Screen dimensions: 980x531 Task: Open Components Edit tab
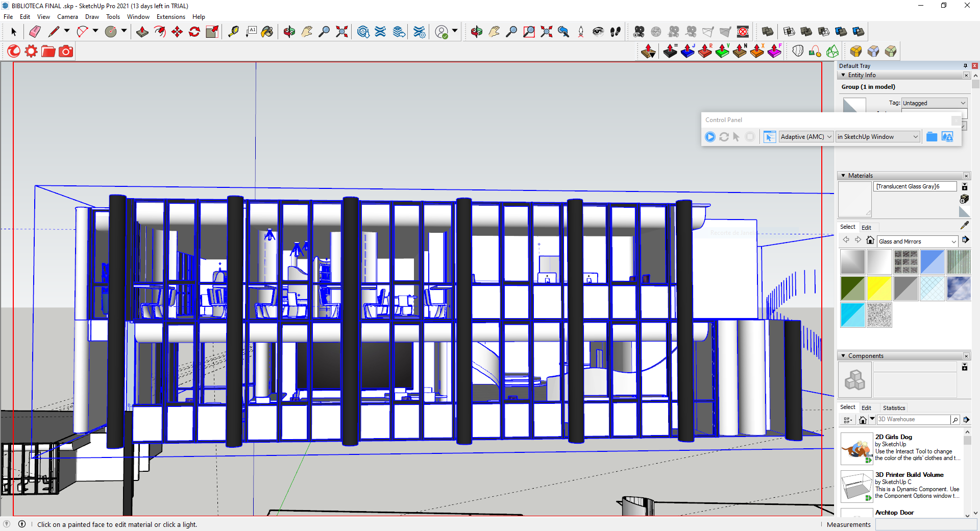click(866, 408)
